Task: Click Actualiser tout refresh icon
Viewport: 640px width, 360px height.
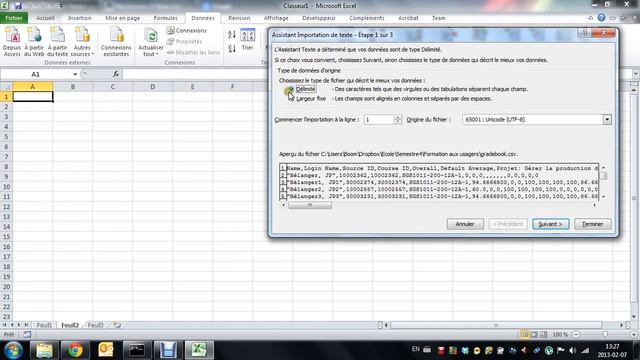Action: click(x=151, y=41)
